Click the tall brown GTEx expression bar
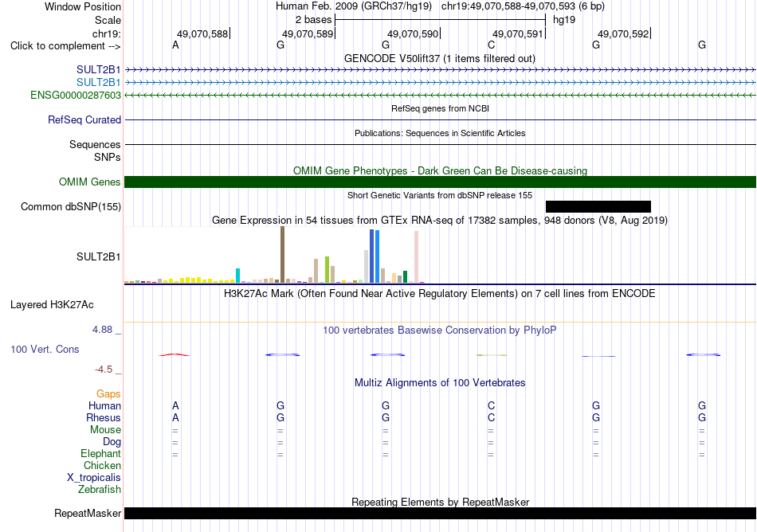The width and height of the screenshot is (757, 532). 282,255
